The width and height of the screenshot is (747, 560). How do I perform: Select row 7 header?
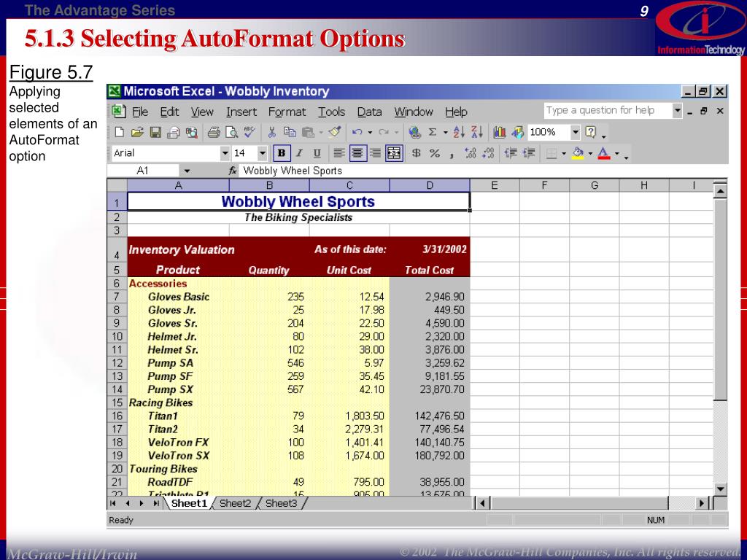point(117,297)
